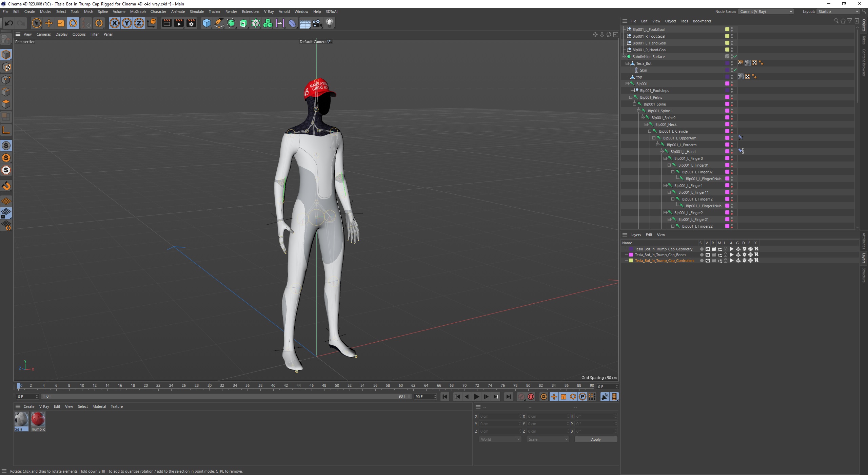Open the Simulate menu
Image resolution: width=868 pixels, height=475 pixels.
pos(197,12)
